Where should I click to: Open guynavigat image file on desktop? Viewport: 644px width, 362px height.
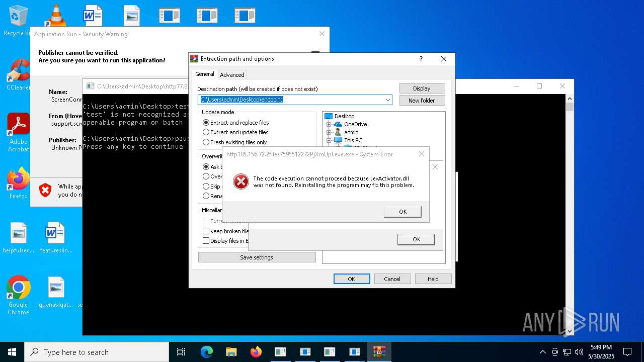[56, 292]
